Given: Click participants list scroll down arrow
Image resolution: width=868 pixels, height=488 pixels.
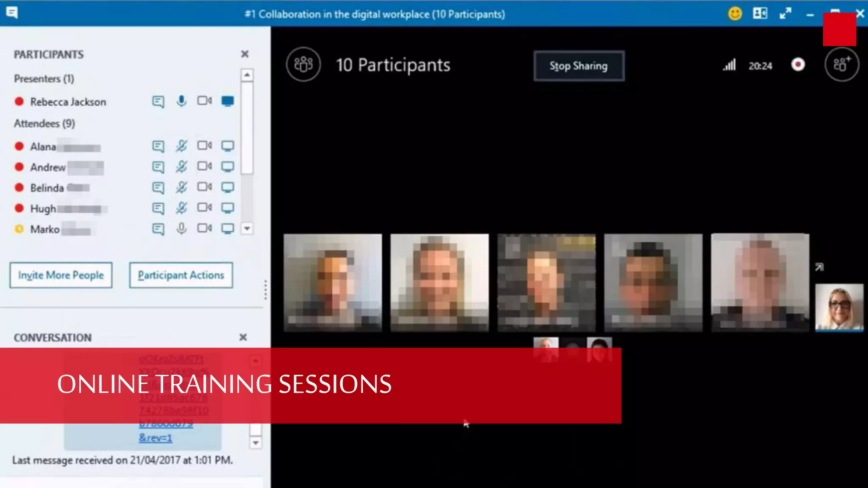Looking at the screenshot, I should (247, 228).
